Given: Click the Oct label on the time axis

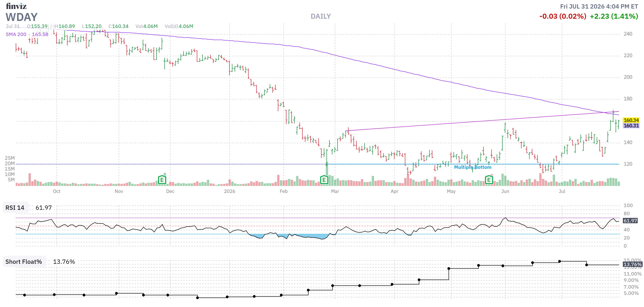Looking at the screenshot, I should (57, 191).
